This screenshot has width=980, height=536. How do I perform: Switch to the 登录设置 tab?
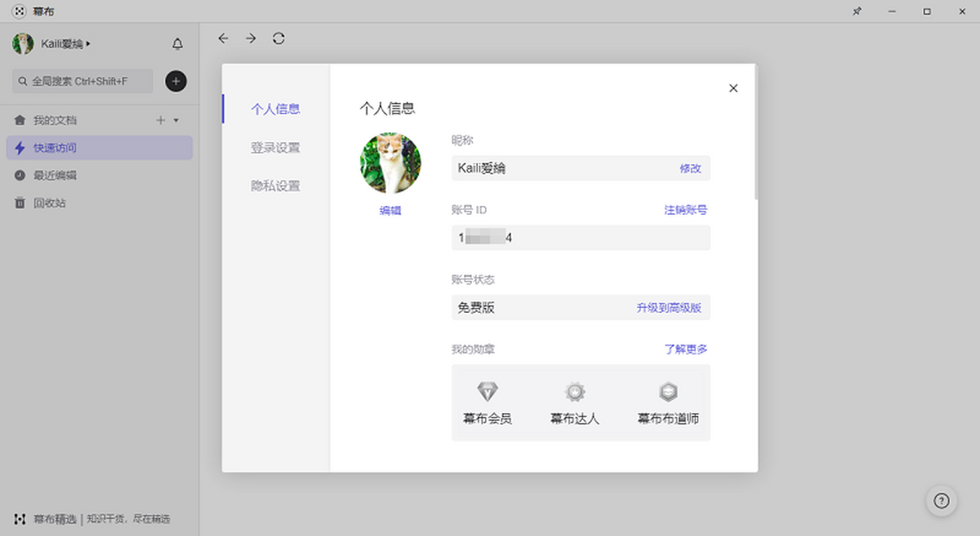(275, 148)
